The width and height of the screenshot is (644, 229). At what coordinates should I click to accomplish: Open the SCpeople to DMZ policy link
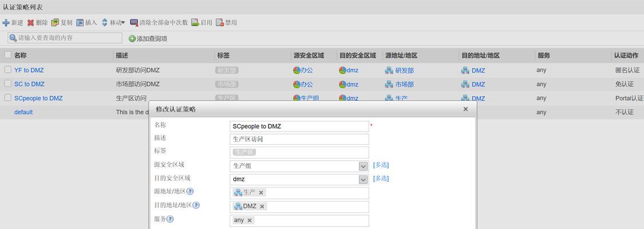click(39, 98)
